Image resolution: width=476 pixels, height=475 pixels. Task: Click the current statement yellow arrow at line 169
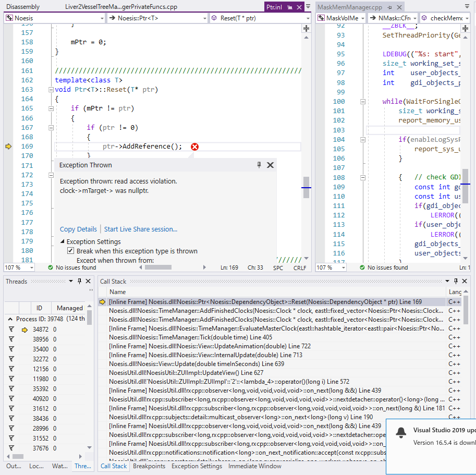pos(8,147)
